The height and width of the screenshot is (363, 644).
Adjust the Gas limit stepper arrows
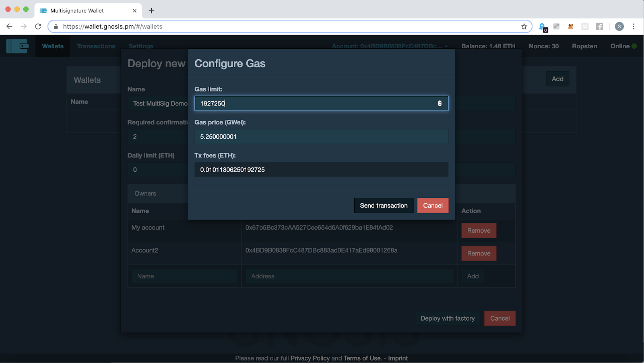(x=440, y=104)
